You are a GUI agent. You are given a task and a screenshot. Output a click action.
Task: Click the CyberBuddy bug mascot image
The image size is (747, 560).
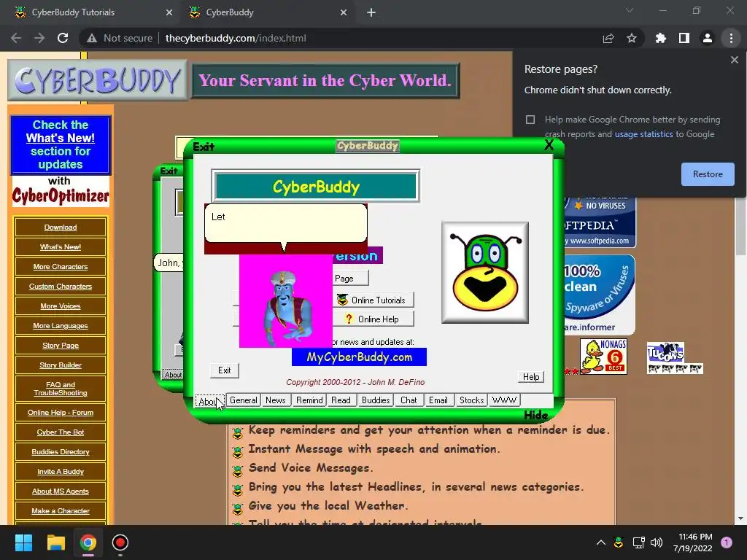point(485,273)
